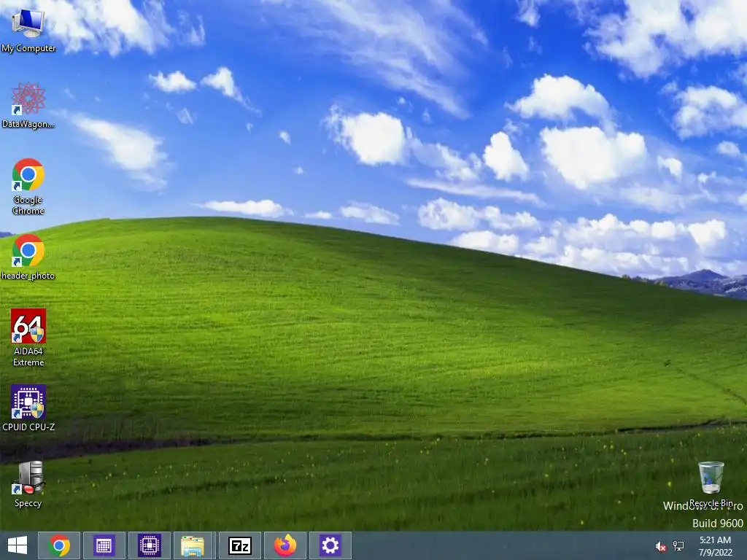The image size is (747, 560).
Task: Open the CPU chip app in taskbar
Action: click(149, 545)
